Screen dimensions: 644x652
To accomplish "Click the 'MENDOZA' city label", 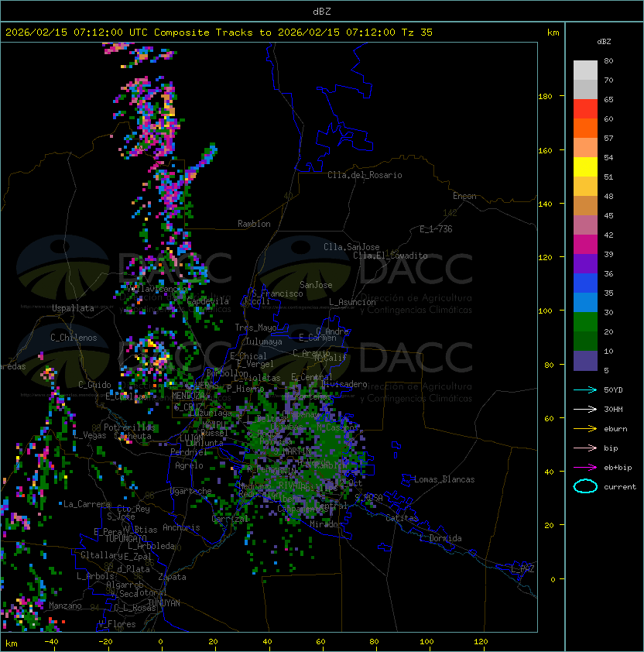I will (x=188, y=396).
